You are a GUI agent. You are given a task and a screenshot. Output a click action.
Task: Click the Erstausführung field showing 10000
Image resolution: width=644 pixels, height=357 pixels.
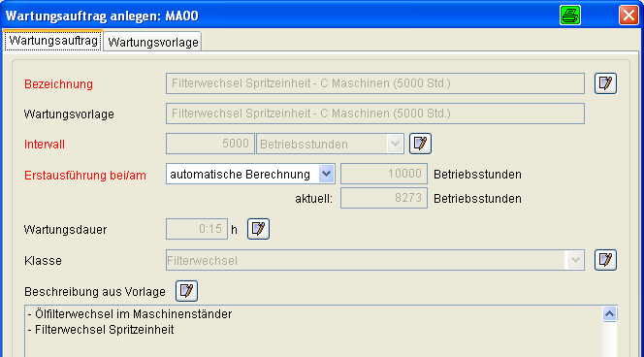384,174
